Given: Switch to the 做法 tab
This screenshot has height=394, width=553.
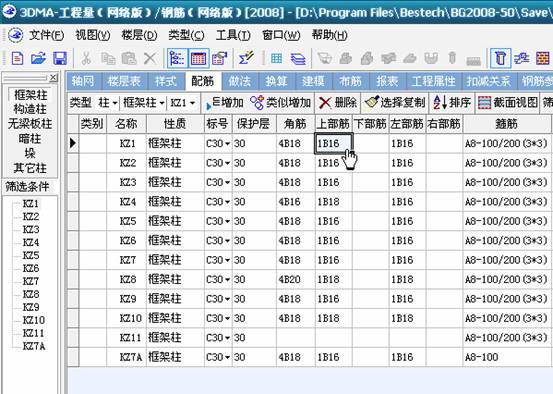Looking at the screenshot, I should tap(240, 81).
